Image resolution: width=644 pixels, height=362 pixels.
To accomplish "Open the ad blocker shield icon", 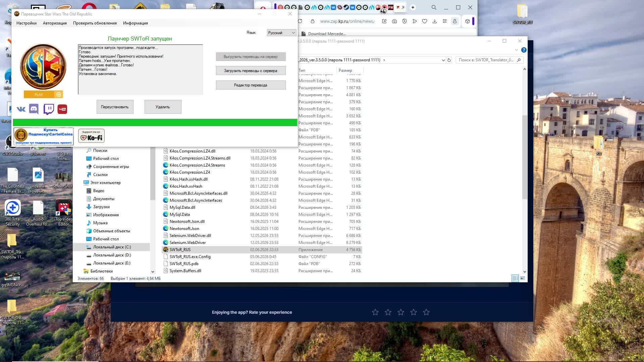I will [x=405, y=21].
